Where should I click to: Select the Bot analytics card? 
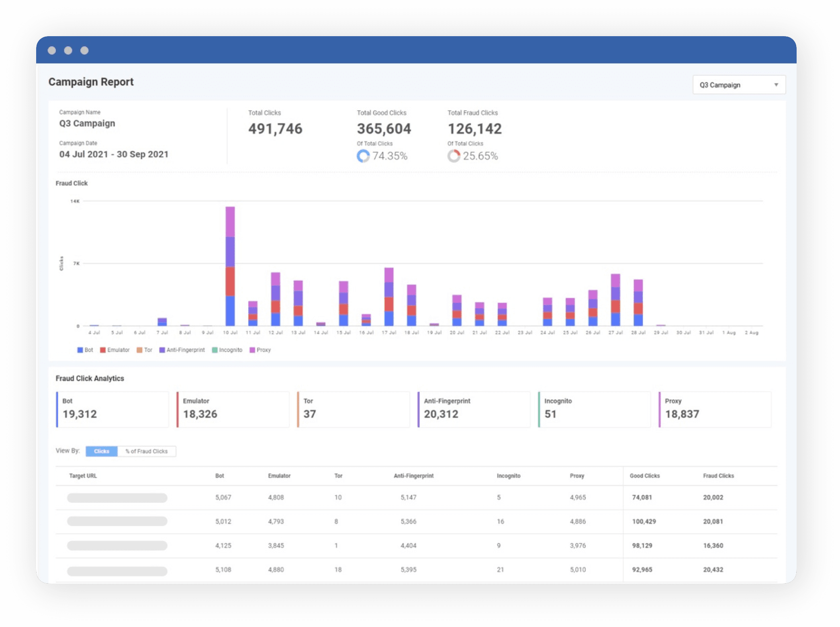coord(112,409)
